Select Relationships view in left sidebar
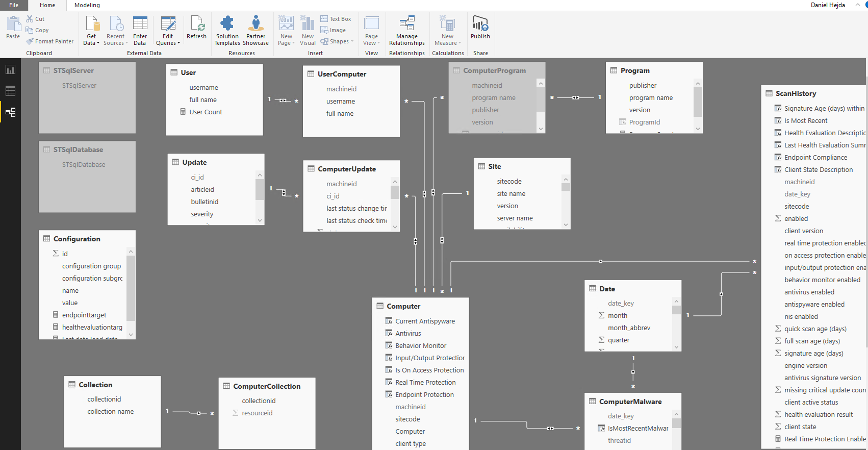 tap(10, 112)
